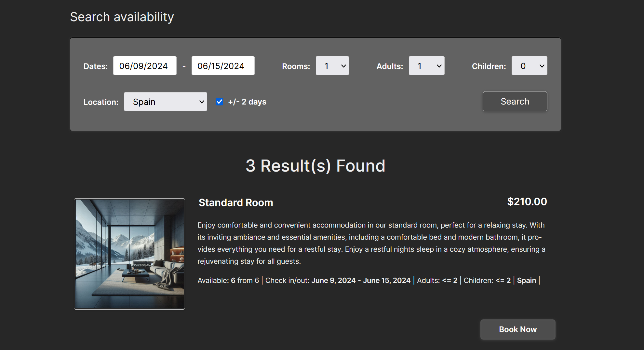Image resolution: width=644 pixels, height=350 pixels.
Task: Click the Location: label
Action: (101, 102)
